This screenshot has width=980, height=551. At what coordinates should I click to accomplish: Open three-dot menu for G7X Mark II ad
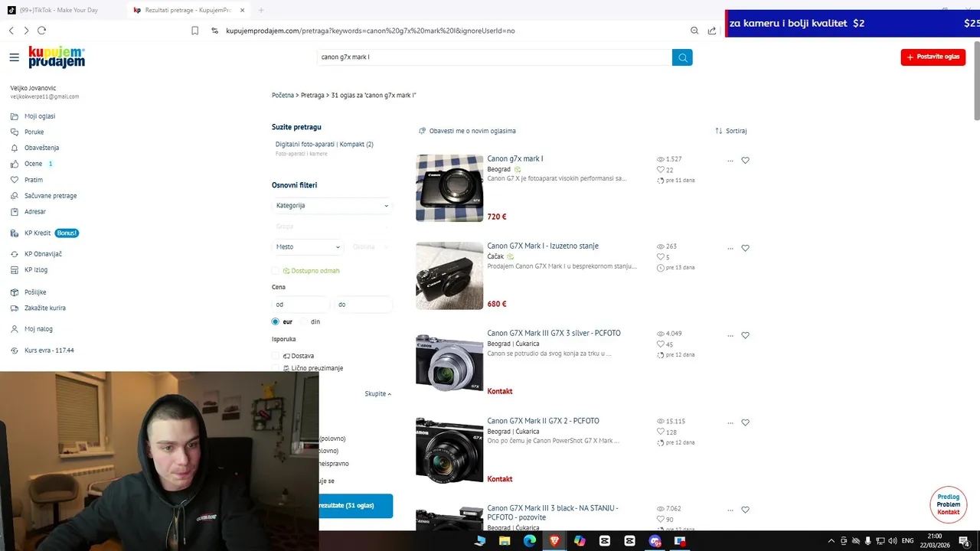click(x=730, y=422)
